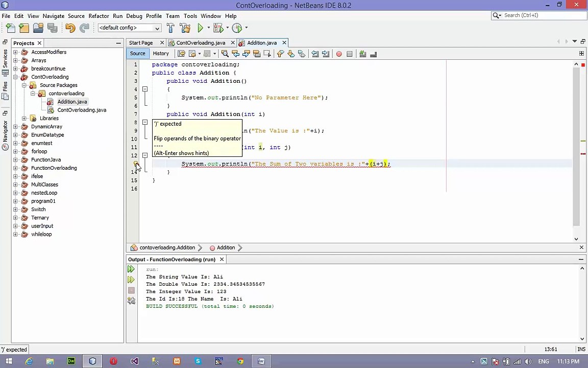This screenshot has width=588, height=368.
Task: Click the Debug Project icon
Action: (x=218, y=28)
